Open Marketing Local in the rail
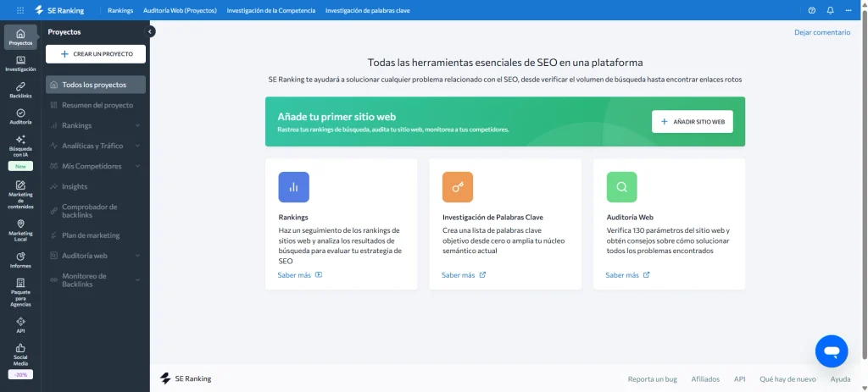The height and width of the screenshot is (392, 868). (x=20, y=230)
